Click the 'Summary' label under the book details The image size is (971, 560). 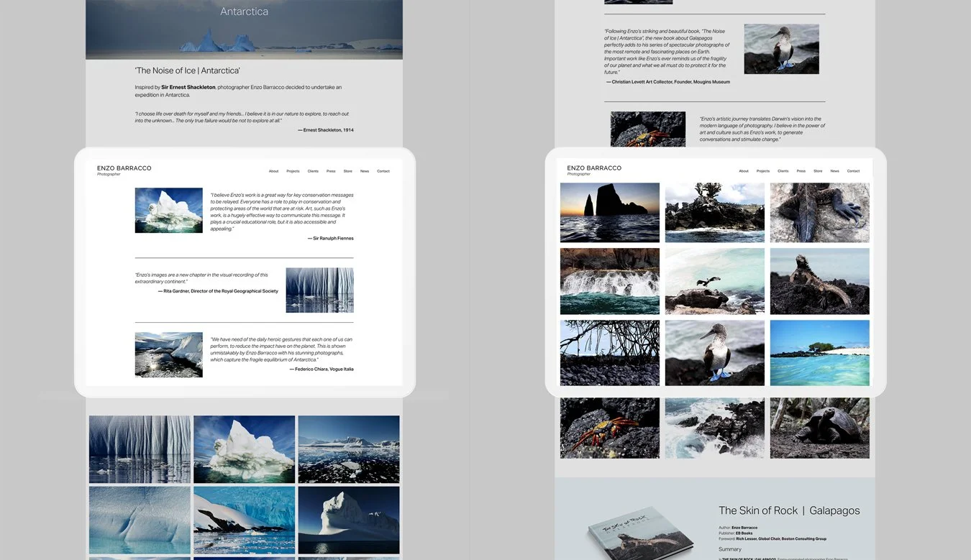[730, 549]
